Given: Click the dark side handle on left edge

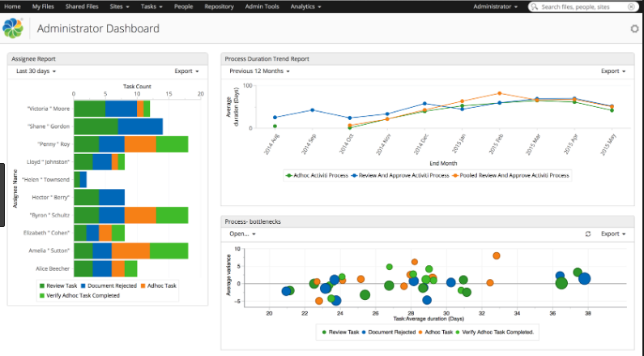Looking at the screenshot, I should point(2,195).
